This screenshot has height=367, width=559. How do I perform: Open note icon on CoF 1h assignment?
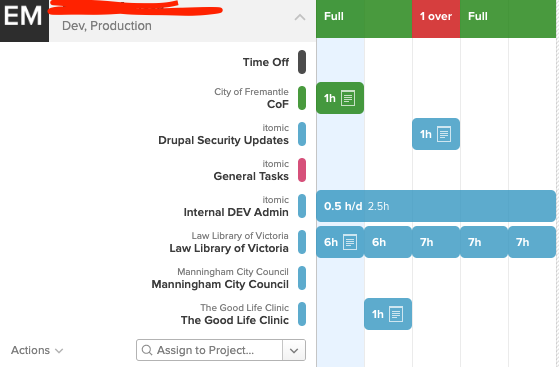[348, 98]
